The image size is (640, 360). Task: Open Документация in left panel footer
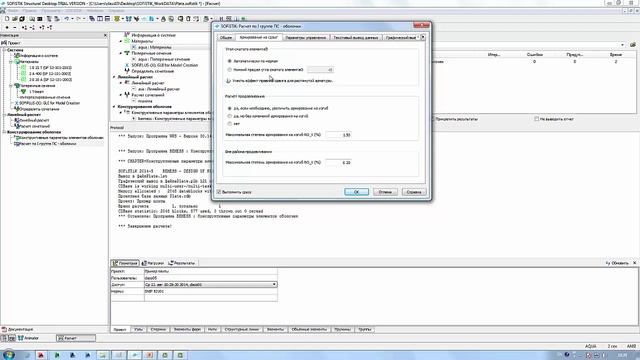point(18,329)
